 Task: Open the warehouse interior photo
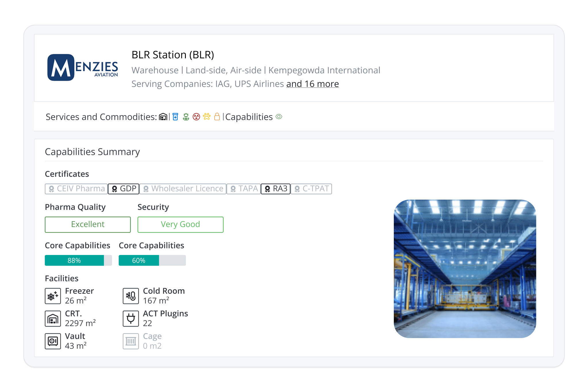tap(465, 269)
